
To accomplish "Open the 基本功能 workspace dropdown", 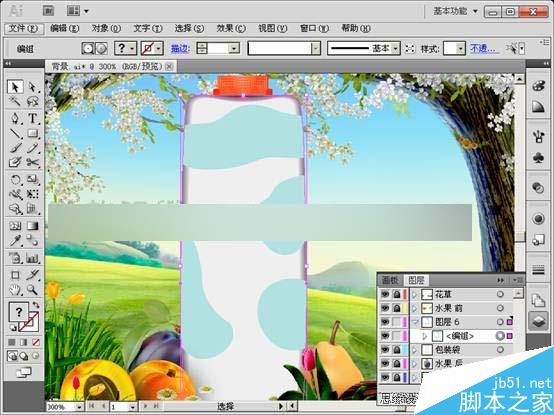I will [456, 11].
